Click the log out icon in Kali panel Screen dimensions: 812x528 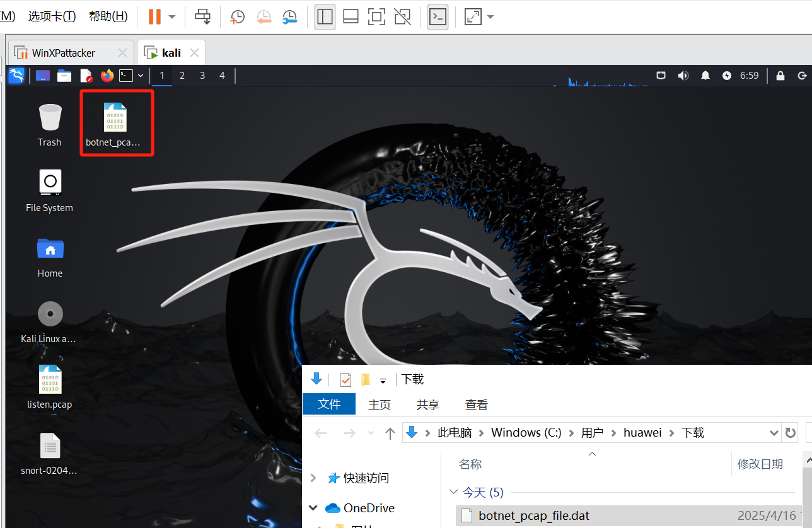(803, 76)
